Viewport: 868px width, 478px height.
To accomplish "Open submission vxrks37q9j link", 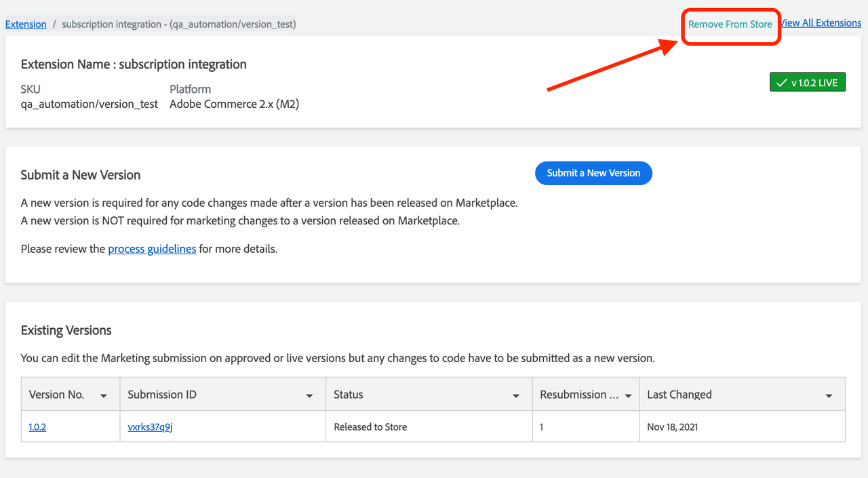I will 150,427.
